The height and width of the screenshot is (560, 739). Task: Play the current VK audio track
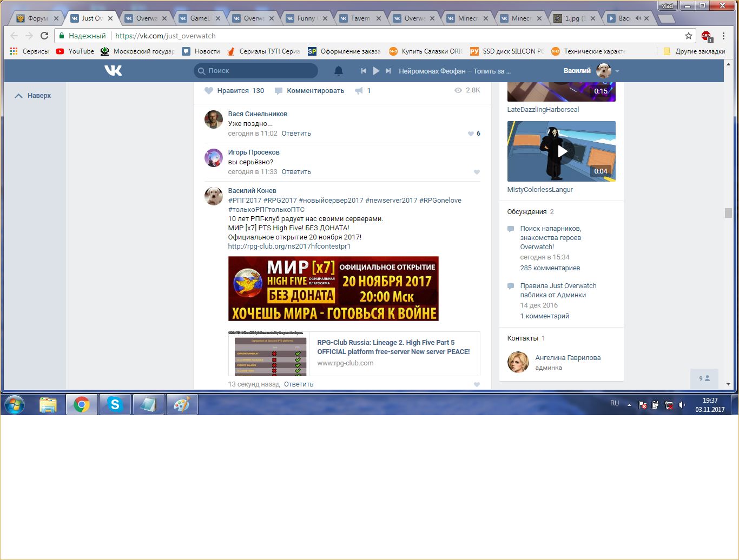coord(376,71)
